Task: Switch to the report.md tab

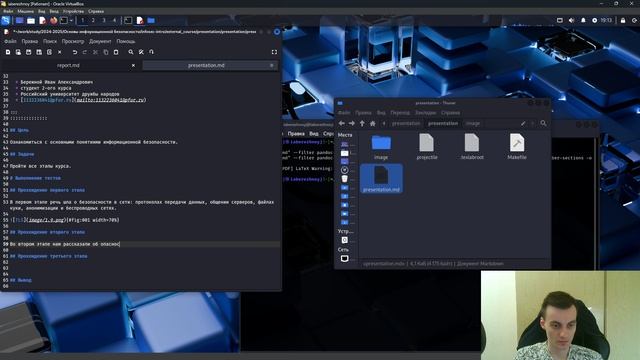Action: (68, 65)
